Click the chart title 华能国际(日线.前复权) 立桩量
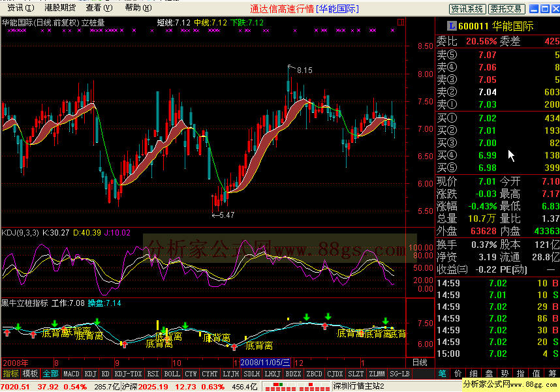Viewport: 560px width, 392px height. tap(54, 23)
